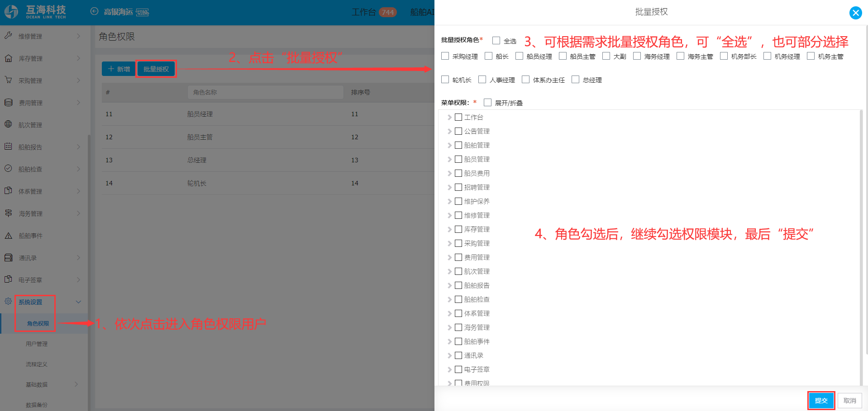868x411 pixels.
Task: Click the 轮机长 table row name
Action: pyautogui.click(x=197, y=183)
